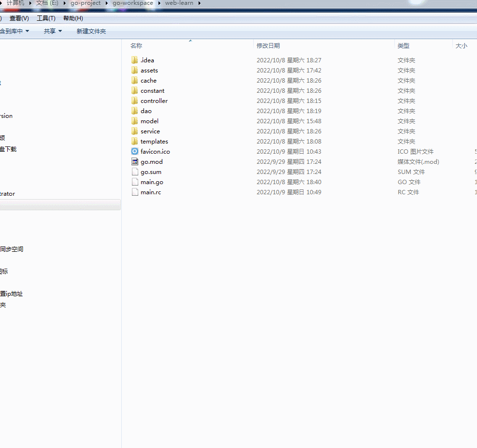The height and width of the screenshot is (448, 477).
Task: Click the main.go file icon
Action: [x=134, y=182]
